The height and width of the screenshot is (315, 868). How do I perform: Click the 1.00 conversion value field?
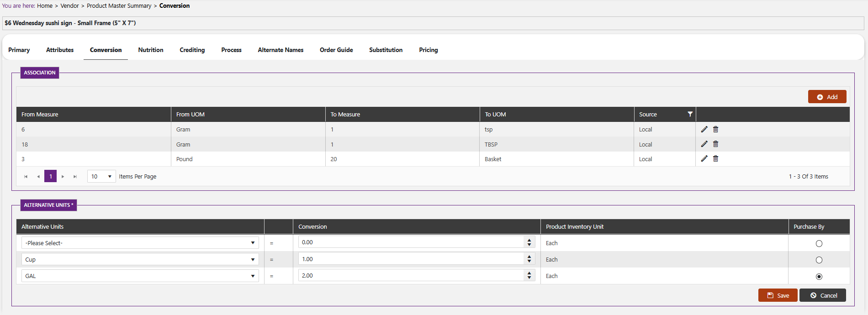tap(411, 259)
